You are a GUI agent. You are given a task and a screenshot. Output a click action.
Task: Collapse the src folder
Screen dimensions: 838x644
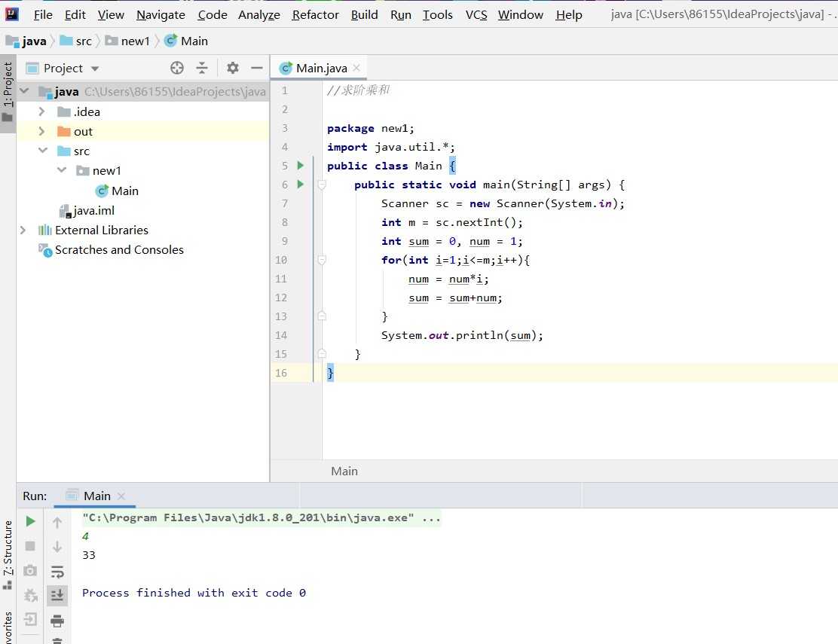pos(43,151)
